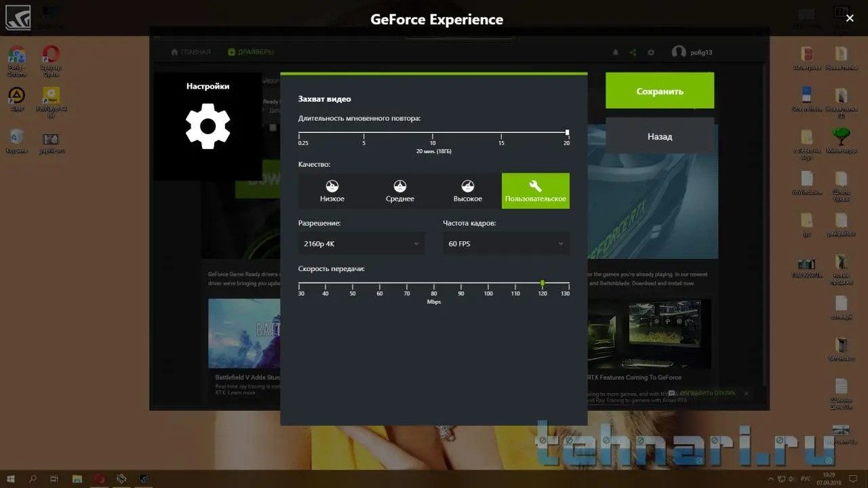This screenshot has width=868, height=488.
Task: Click the NVIDIA logo in the overlay header
Action: point(18,18)
